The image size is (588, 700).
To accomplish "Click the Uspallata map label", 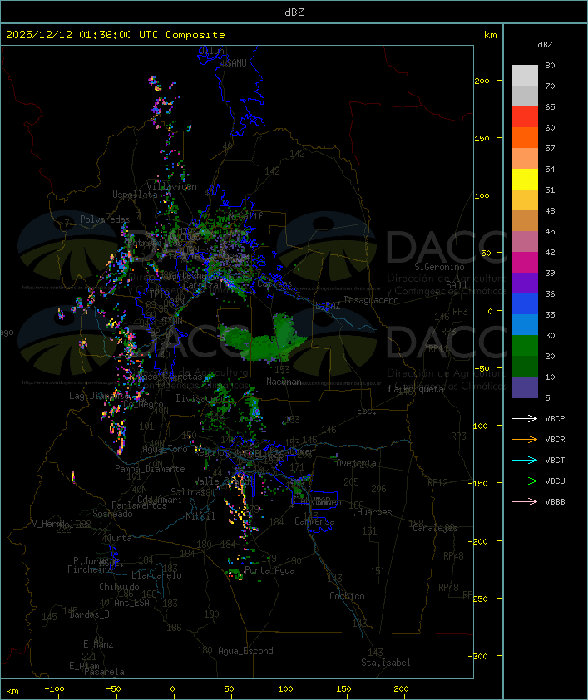I will 135,195.
